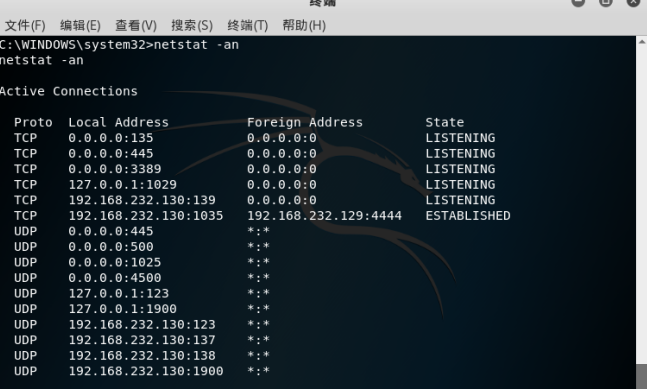Click UDP address 127.0.0.1:123

pos(118,293)
